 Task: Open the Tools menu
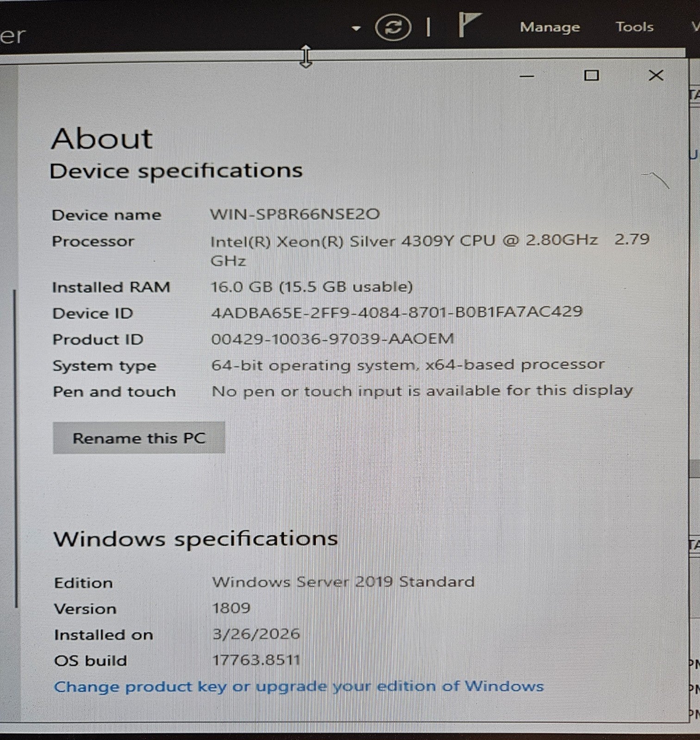(x=634, y=27)
